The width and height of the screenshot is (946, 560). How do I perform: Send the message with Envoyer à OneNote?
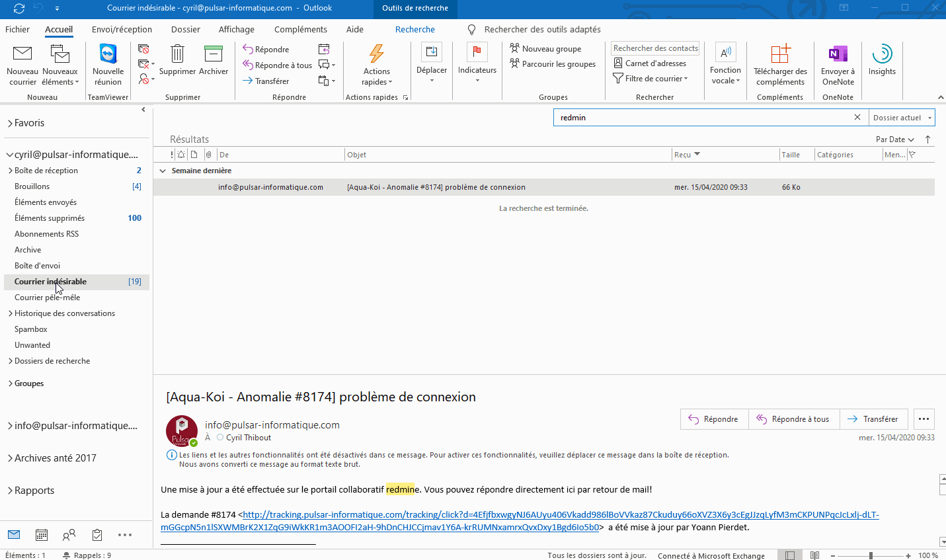[x=838, y=65]
